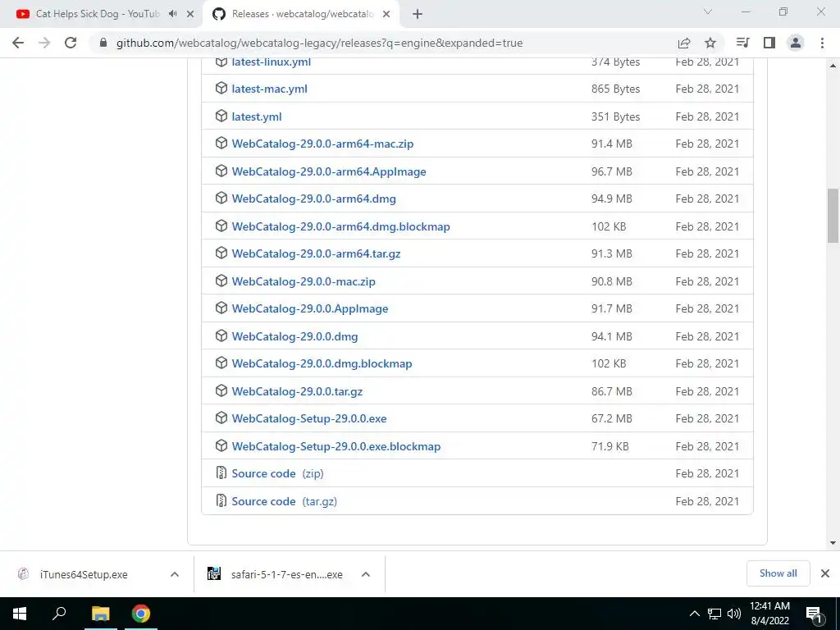The width and height of the screenshot is (840, 630).
Task: Mute the YouTube tab audio icon
Action: click(172, 14)
